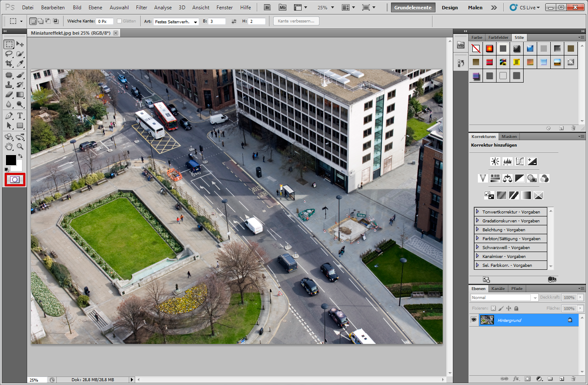This screenshot has width=588, height=385.
Task: Select the Lasso tool
Action: pyautogui.click(x=9, y=54)
